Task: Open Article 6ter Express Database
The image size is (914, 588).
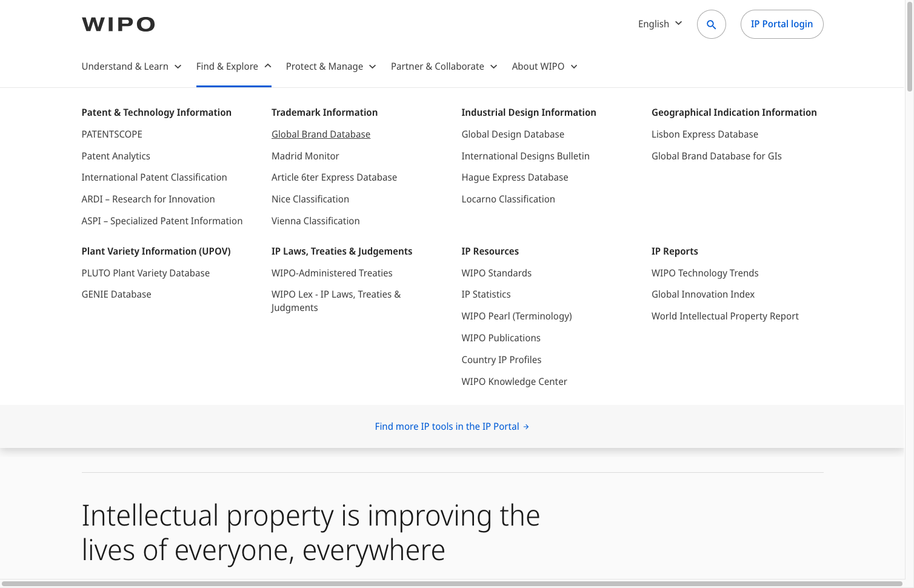Action: (335, 177)
